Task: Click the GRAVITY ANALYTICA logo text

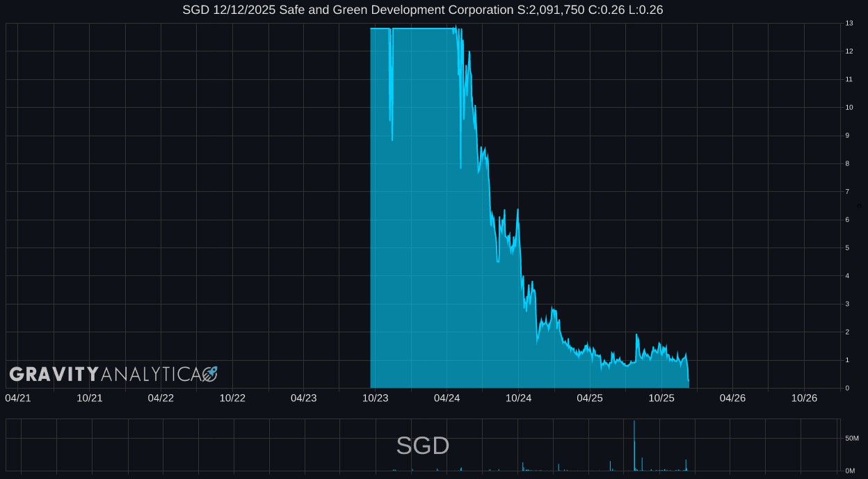Action: [x=104, y=375]
